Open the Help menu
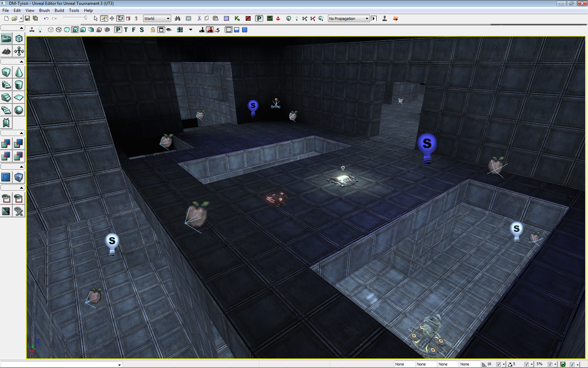 [88, 11]
